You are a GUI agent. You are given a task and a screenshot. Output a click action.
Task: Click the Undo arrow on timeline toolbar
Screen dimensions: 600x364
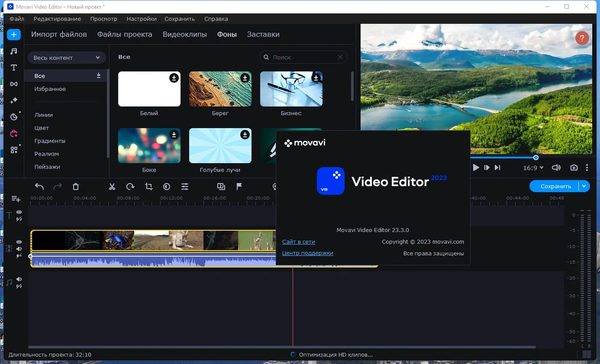(x=39, y=186)
